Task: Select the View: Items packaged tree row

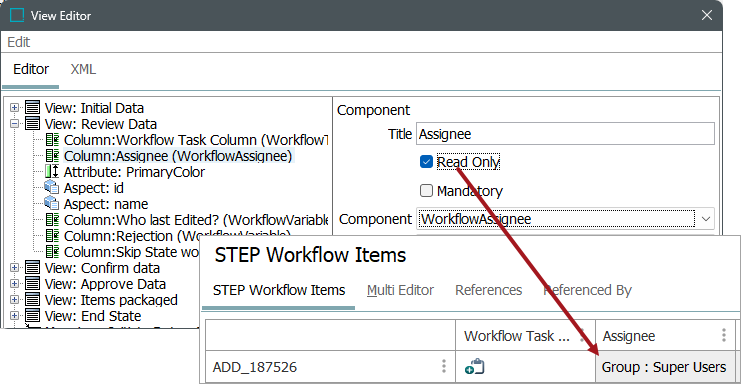Action: point(111,300)
